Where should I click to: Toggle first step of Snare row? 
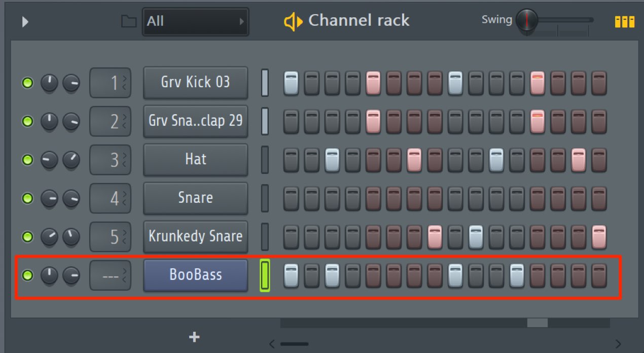(x=291, y=198)
